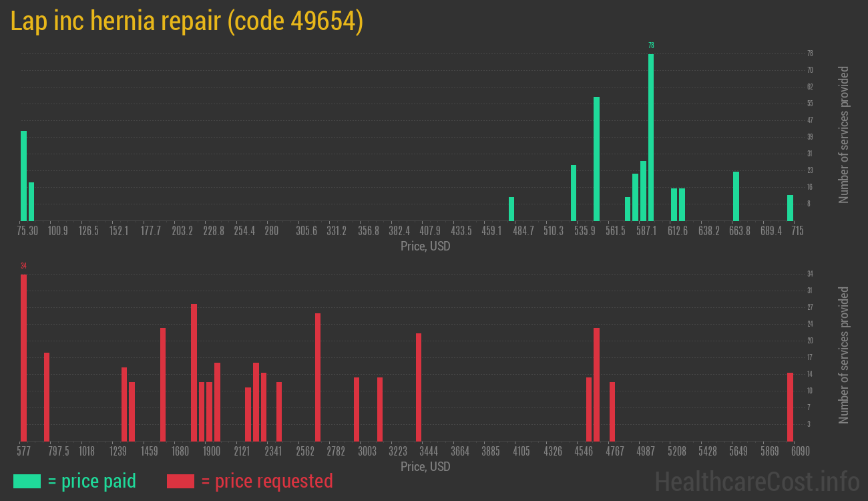Click the 3003 tick on the bottom x-axis
The width and height of the screenshot is (868, 501).
pyautogui.click(x=367, y=452)
